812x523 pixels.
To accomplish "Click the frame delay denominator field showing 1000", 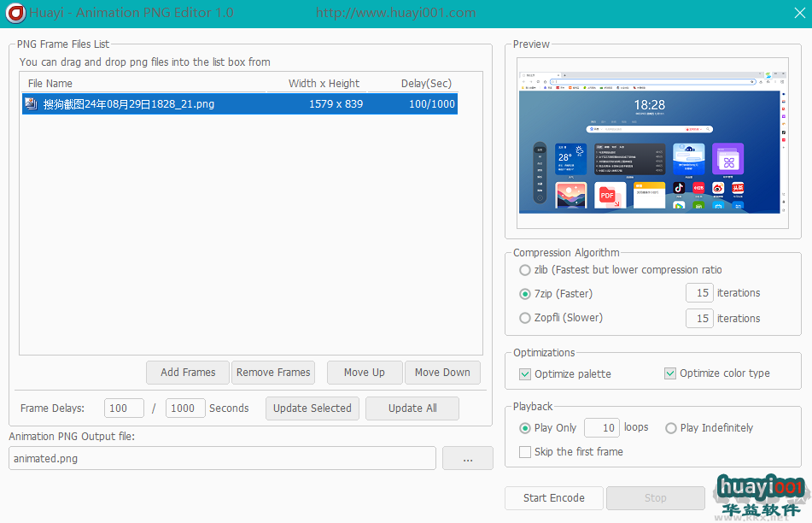I will point(185,408).
